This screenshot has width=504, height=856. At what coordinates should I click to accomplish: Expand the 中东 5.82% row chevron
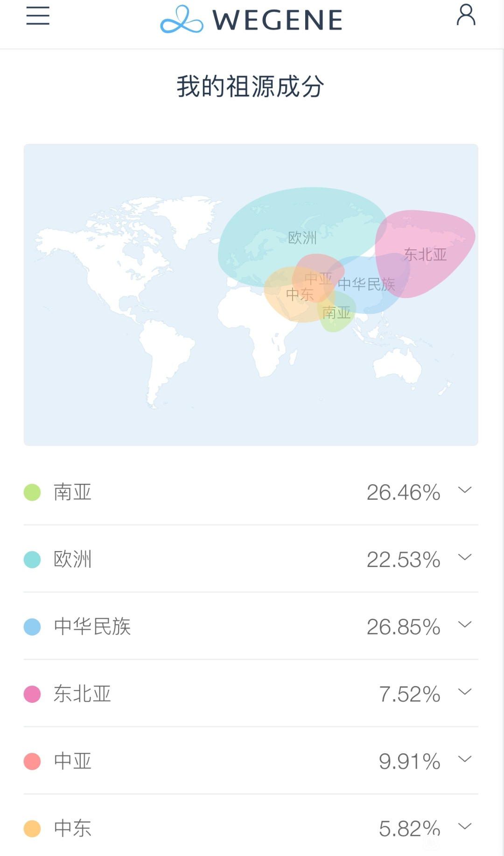[465, 826]
